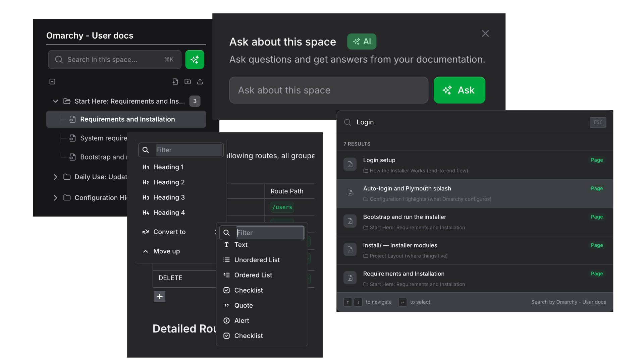
Task: Click the export upload icon in sidebar toolbar
Action: tap(200, 81)
